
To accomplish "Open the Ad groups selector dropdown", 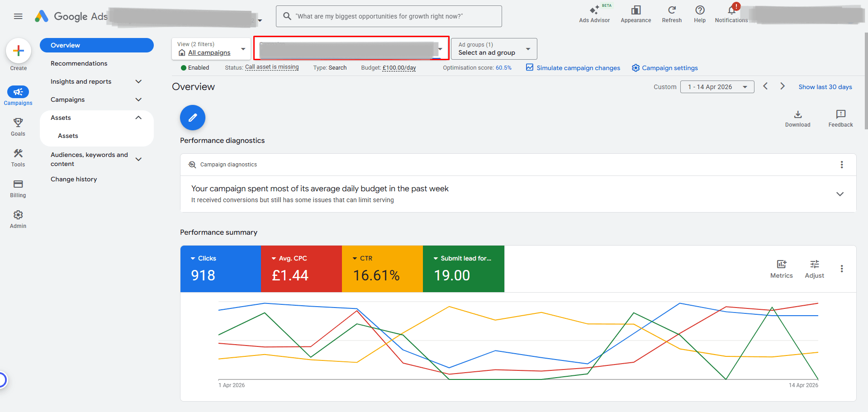I will coord(494,48).
